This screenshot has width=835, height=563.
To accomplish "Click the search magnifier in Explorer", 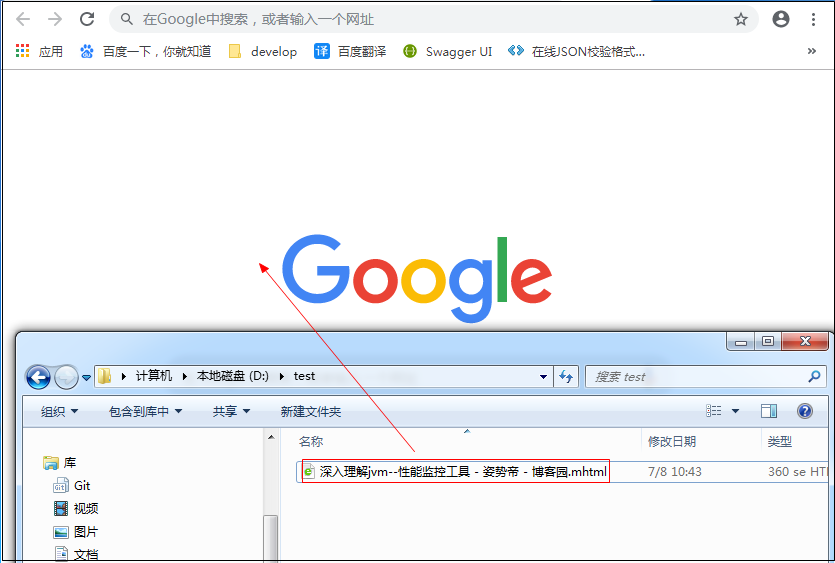I will coord(814,377).
